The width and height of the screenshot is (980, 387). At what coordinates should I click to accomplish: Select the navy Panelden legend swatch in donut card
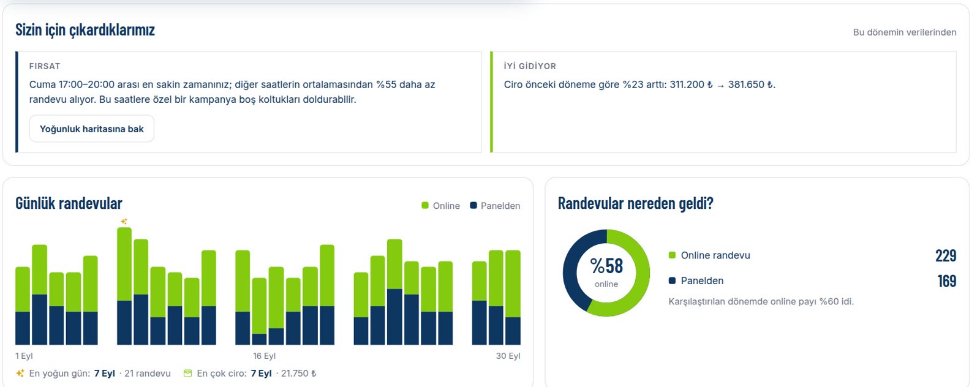pos(672,280)
